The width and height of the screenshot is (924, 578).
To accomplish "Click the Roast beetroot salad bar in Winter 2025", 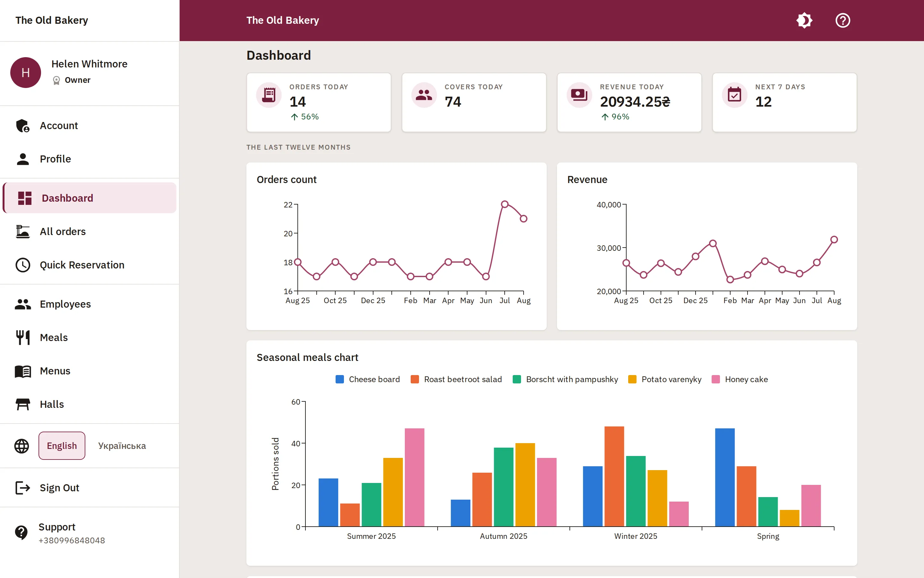I will [x=614, y=476].
